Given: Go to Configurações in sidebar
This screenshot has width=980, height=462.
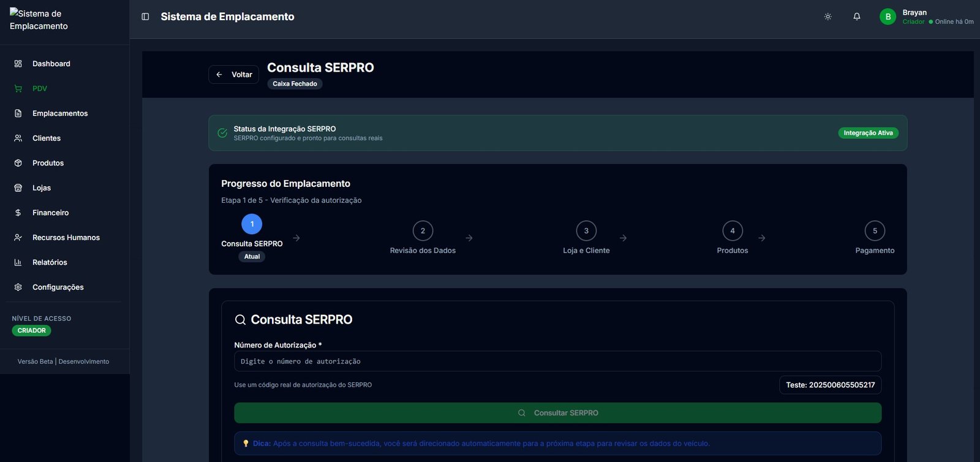Looking at the screenshot, I should tap(58, 287).
